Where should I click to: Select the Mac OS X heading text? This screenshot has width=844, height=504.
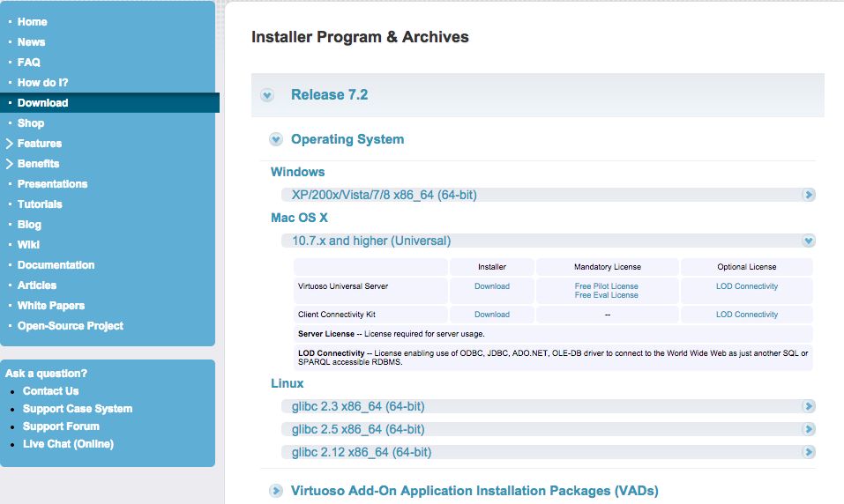(299, 218)
